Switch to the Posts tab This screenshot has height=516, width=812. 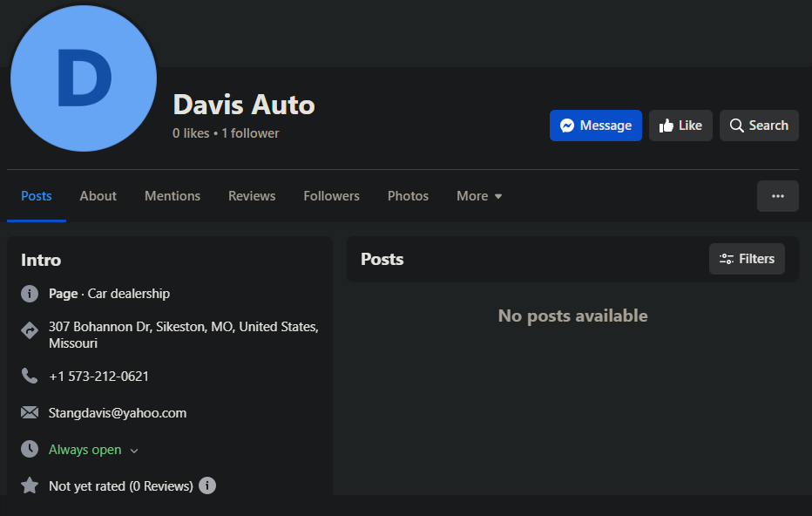point(37,196)
